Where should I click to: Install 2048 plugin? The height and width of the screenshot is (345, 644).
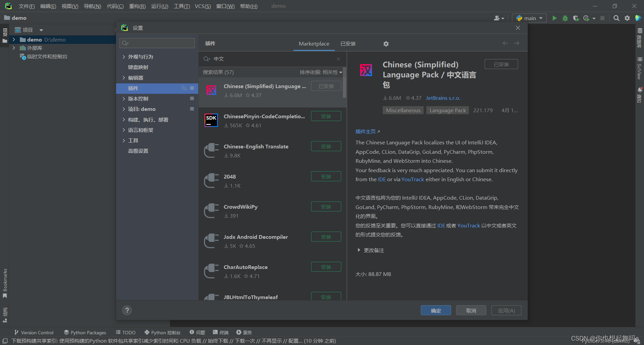[326, 177]
